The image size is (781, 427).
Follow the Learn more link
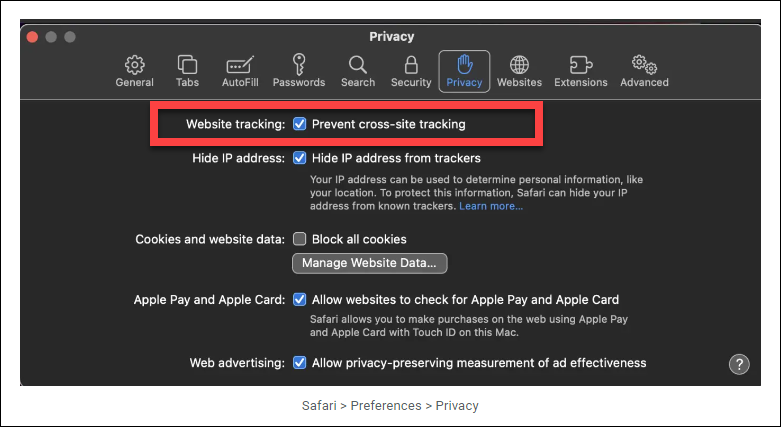[x=491, y=206]
